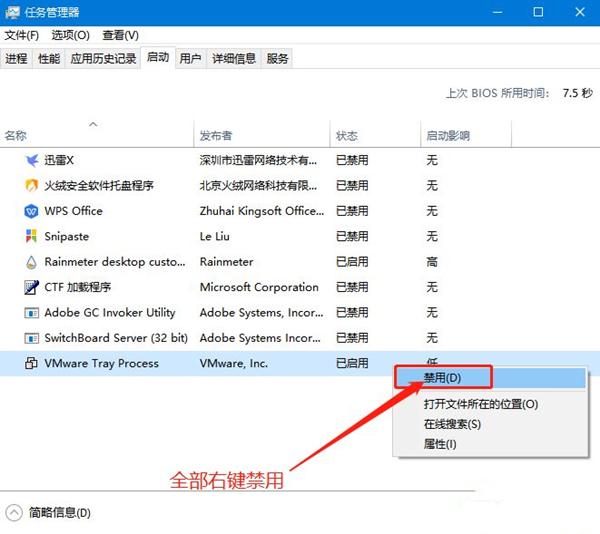The image size is (600, 534).
Task: Click publisher Adobe Systems, Incor... of GC Invoker
Action: (261, 313)
